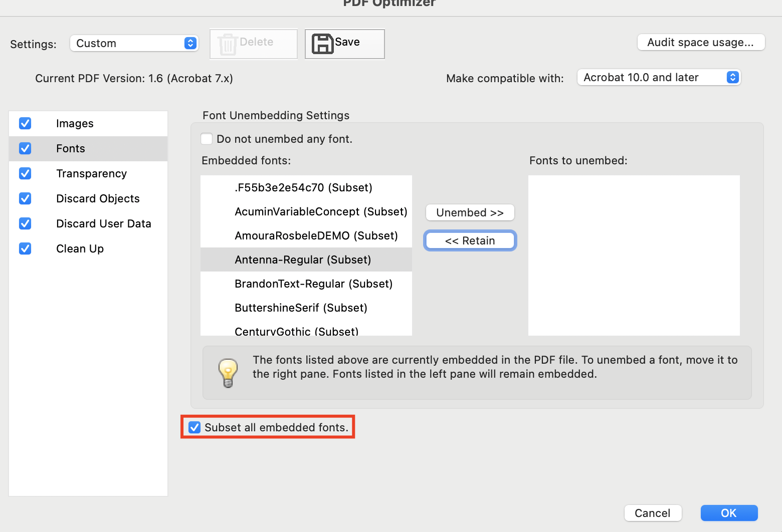The width and height of the screenshot is (782, 532).
Task: Click the lightbulb tip icon
Action: coord(228,373)
